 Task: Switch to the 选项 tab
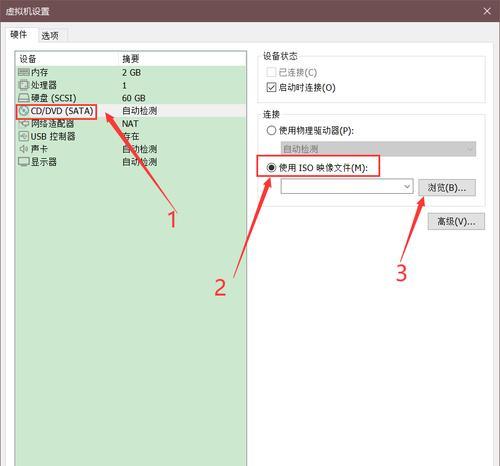50,36
